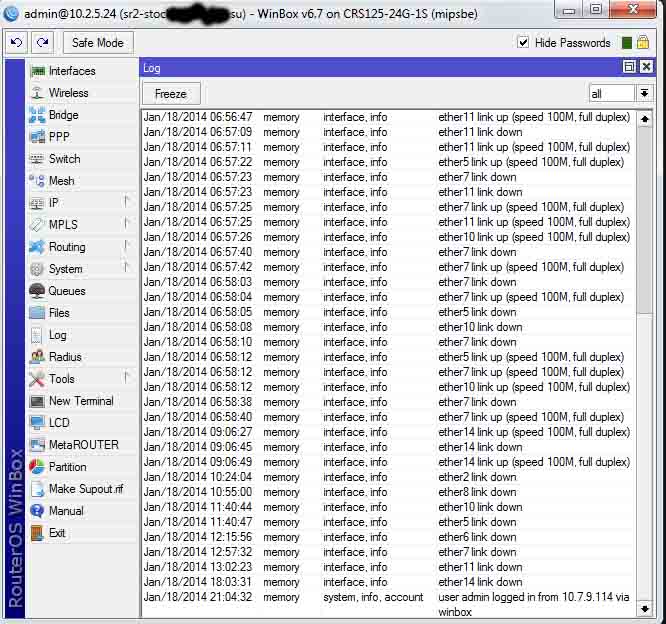Open the Interfaces menu icon

coord(37,71)
